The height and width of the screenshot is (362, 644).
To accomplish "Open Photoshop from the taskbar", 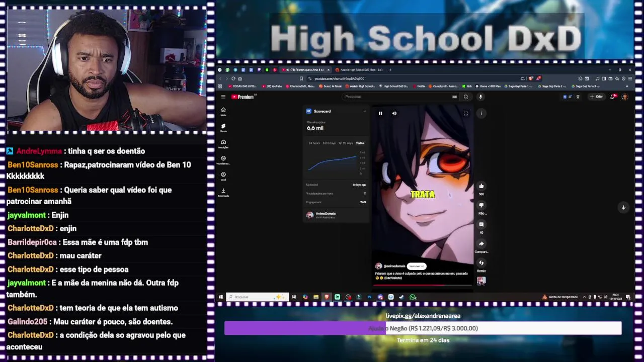I will click(369, 297).
